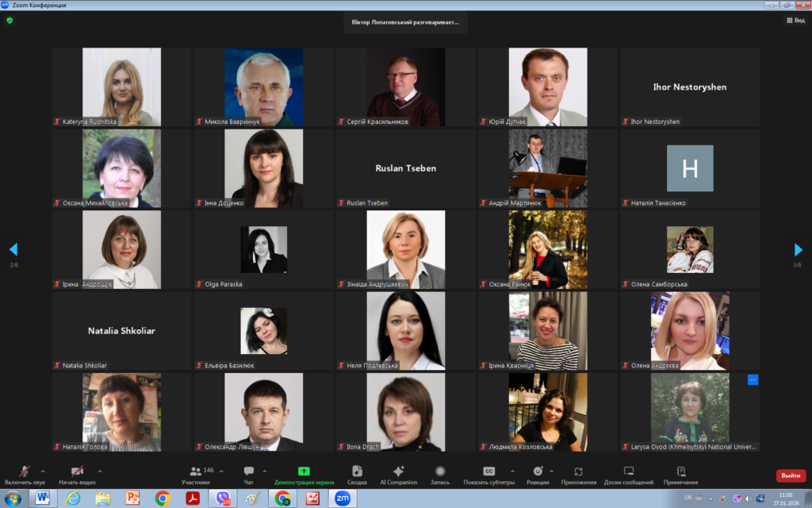Image resolution: width=812 pixels, height=508 pixels.
Task: Expand the arrow next to Участники
Action: tap(221, 471)
